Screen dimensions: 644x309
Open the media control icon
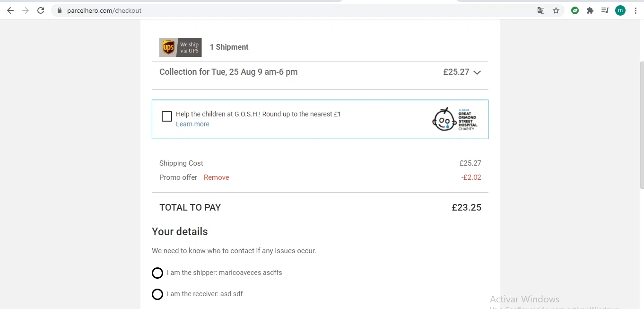pyautogui.click(x=605, y=10)
